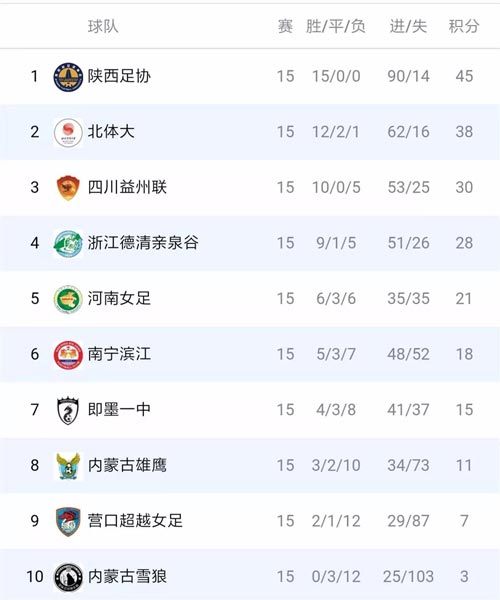
Task: Tap the 内蒙古雪狼 wolf logo
Action: click(x=68, y=577)
